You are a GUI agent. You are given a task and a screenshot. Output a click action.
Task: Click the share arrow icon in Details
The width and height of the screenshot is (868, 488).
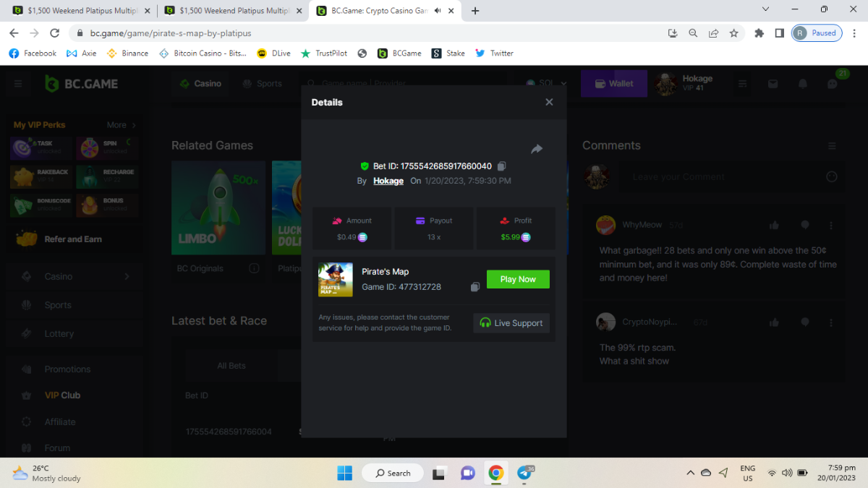[x=536, y=149]
